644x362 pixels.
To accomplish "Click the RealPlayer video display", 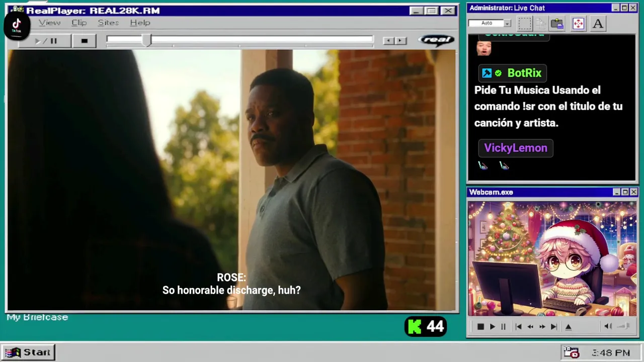I will coord(231,180).
